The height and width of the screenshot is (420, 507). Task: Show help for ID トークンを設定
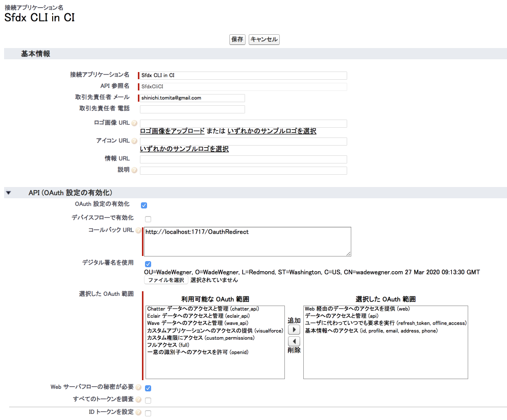coord(138,412)
